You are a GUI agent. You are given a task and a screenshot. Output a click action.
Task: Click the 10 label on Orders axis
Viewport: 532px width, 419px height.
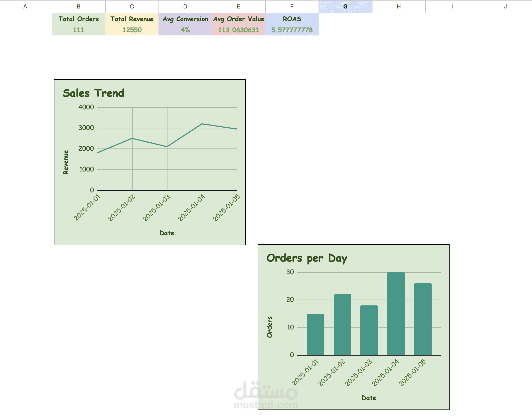290,327
